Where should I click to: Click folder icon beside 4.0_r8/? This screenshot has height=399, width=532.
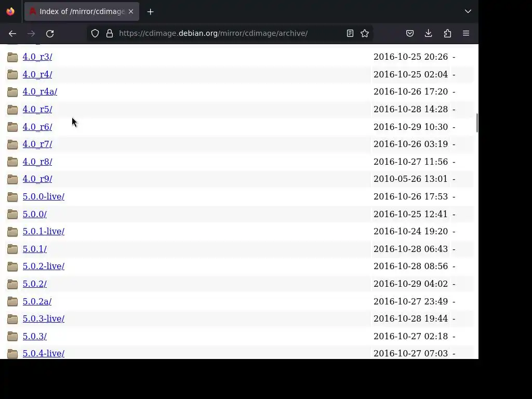tap(12, 162)
